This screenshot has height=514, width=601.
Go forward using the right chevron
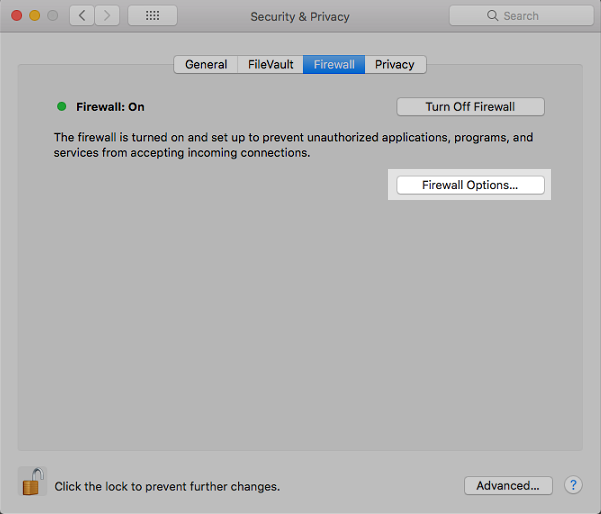[106, 16]
